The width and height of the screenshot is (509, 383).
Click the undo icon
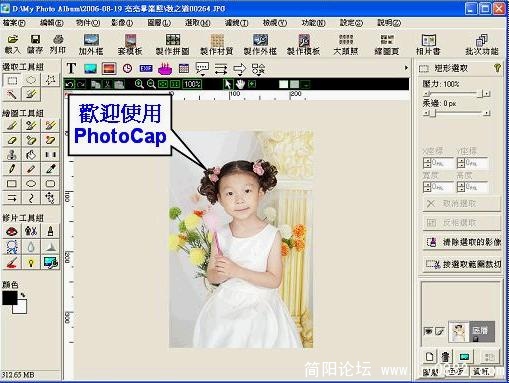(69, 84)
